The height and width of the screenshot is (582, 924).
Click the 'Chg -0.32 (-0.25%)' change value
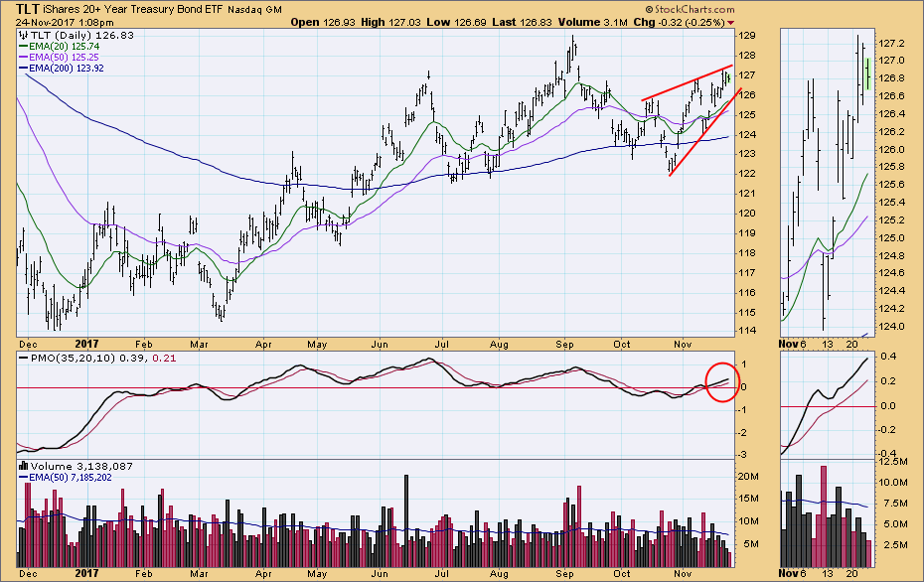click(x=679, y=23)
